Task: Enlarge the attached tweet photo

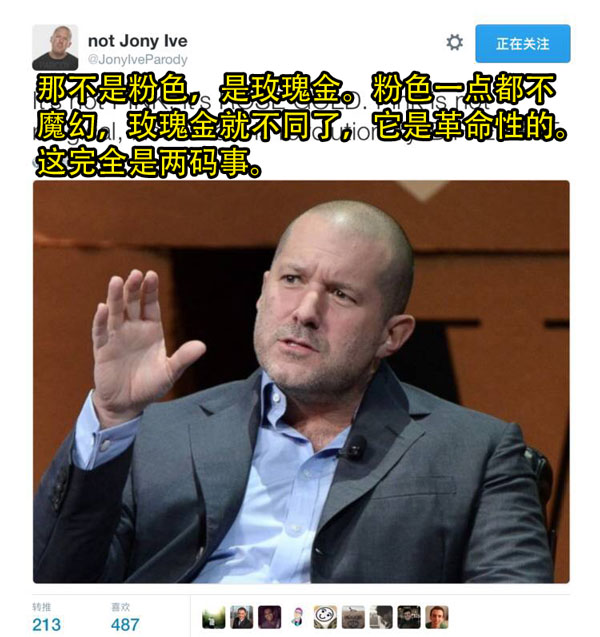Action: tap(301, 381)
